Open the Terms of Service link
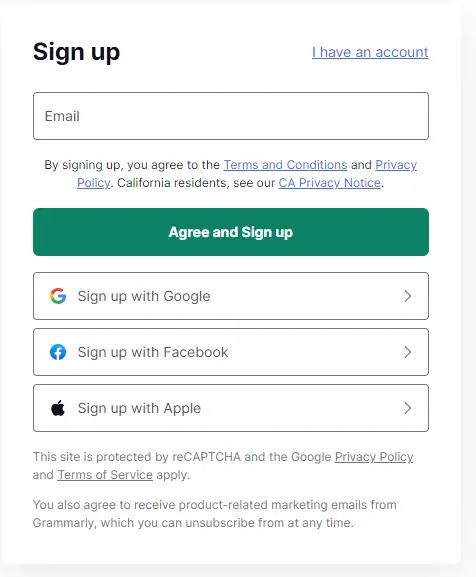 [105, 475]
